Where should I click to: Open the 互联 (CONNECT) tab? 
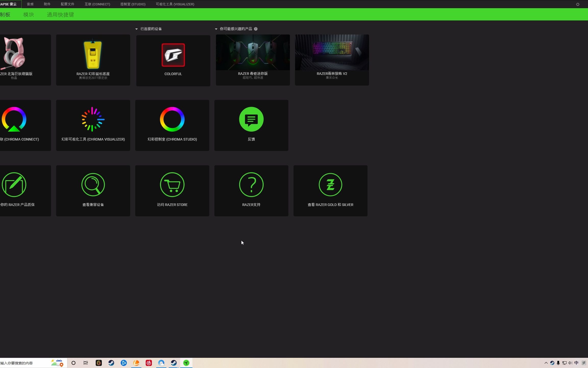click(x=97, y=4)
